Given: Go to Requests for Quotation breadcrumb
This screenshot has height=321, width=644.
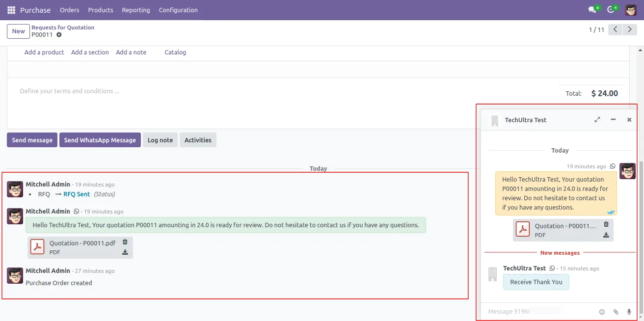Looking at the screenshot, I should [63, 27].
